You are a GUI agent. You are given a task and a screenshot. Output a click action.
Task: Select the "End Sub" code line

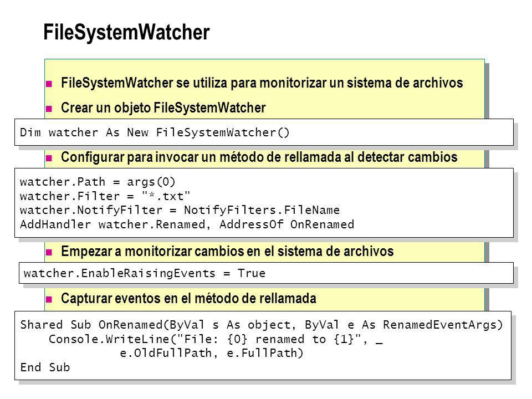click(45, 367)
